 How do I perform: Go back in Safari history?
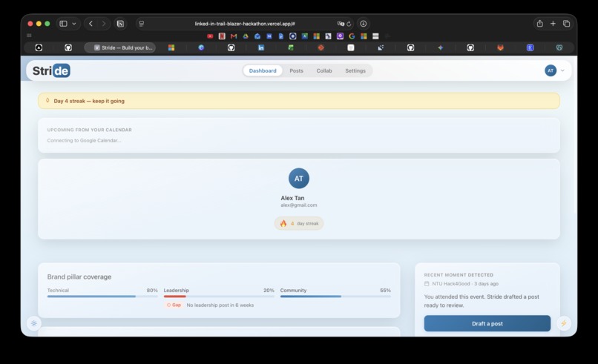pyautogui.click(x=91, y=24)
